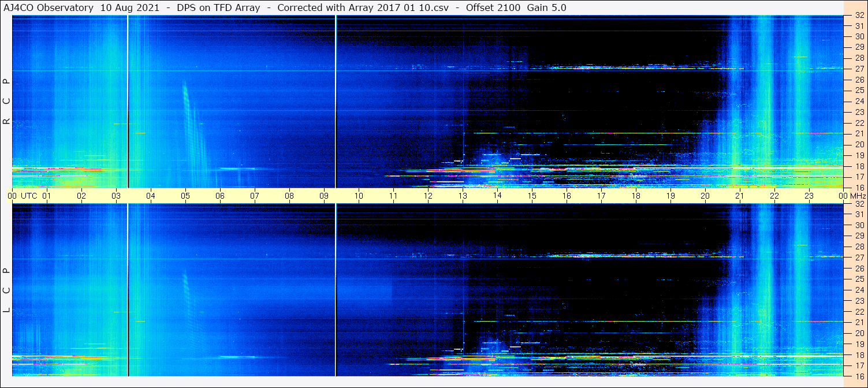868x388 pixels.
Task: Click the '04' hour tick label
Action: pos(151,196)
